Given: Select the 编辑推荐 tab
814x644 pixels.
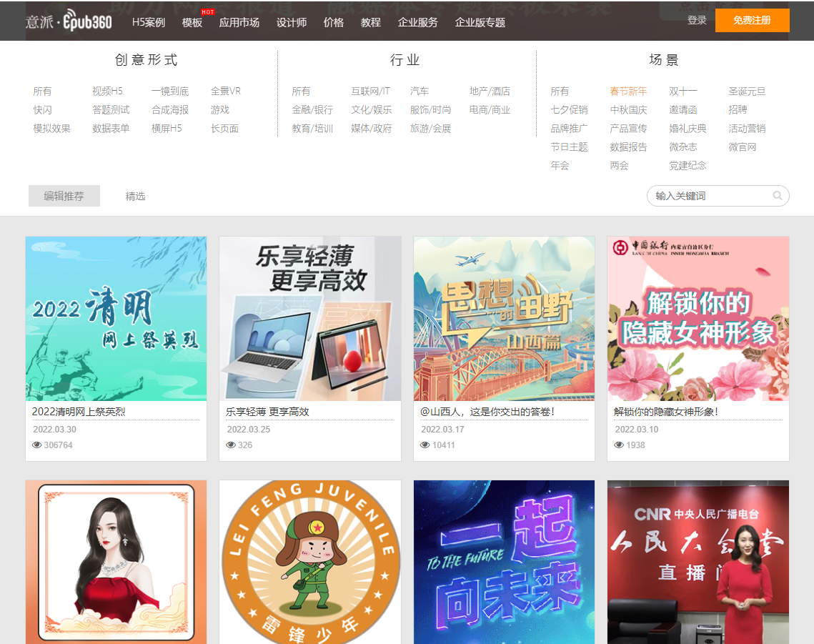Looking at the screenshot, I should coord(64,195).
